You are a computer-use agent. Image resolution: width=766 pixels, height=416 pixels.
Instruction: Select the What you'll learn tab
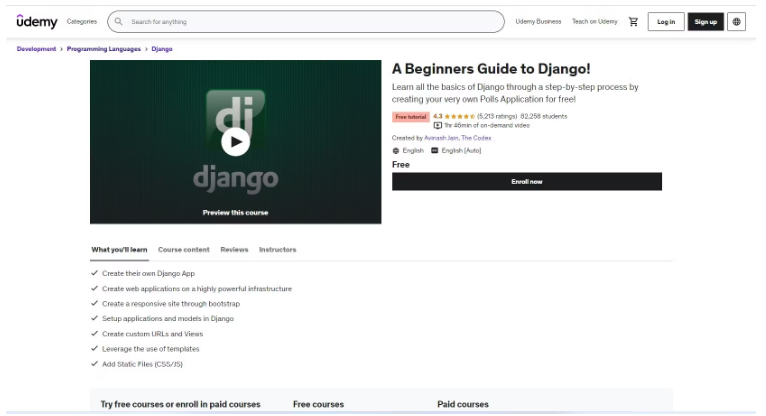click(x=119, y=250)
